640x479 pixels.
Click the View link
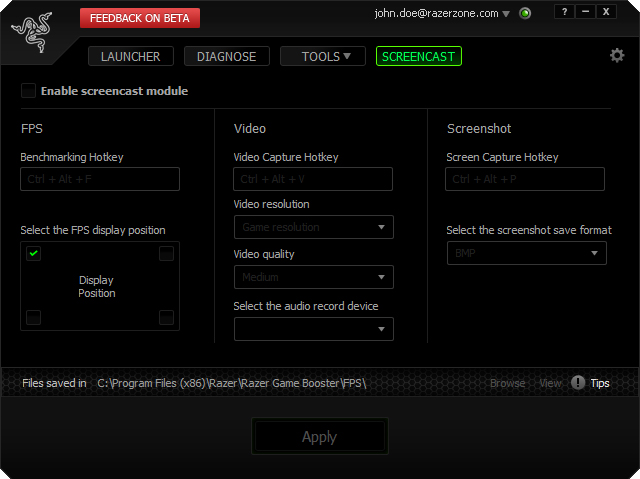click(x=550, y=384)
